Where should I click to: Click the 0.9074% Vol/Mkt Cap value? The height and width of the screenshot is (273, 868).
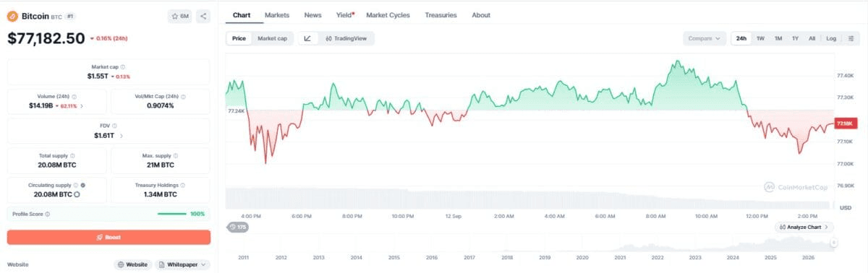click(160, 105)
